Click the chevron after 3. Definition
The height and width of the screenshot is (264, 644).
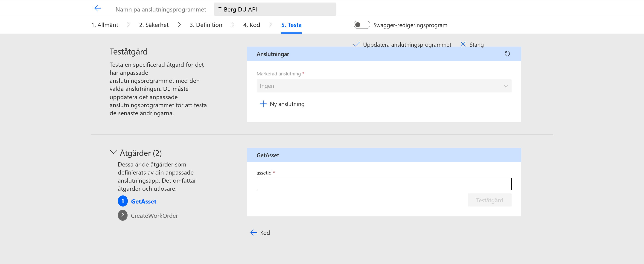233,24
